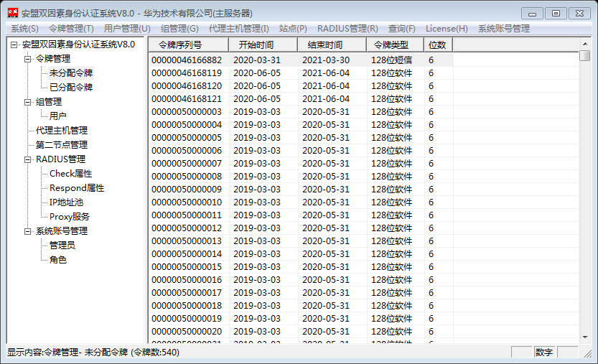Select Proxy服务 in the tree

tap(70, 217)
